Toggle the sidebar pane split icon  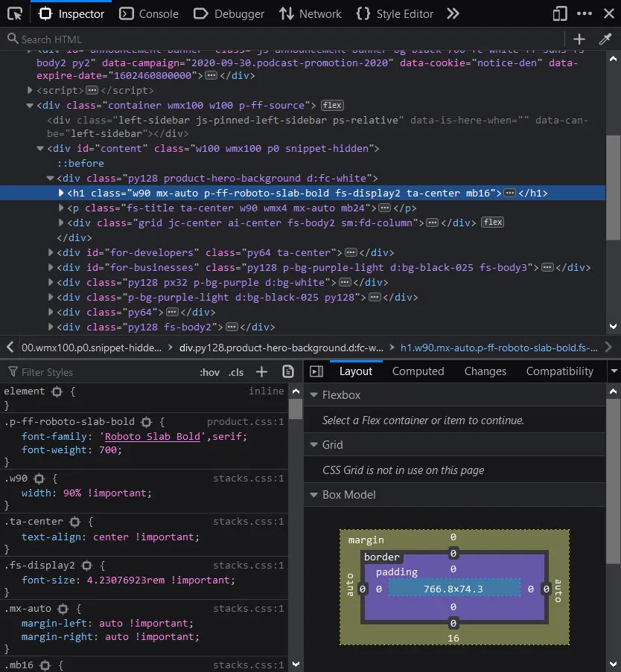click(316, 371)
